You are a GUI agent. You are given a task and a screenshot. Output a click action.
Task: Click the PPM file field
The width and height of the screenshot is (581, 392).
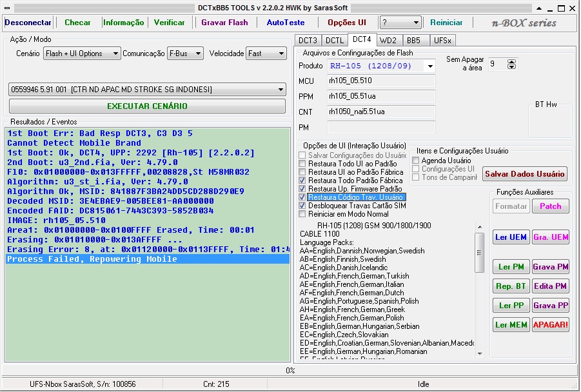point(381,96)
